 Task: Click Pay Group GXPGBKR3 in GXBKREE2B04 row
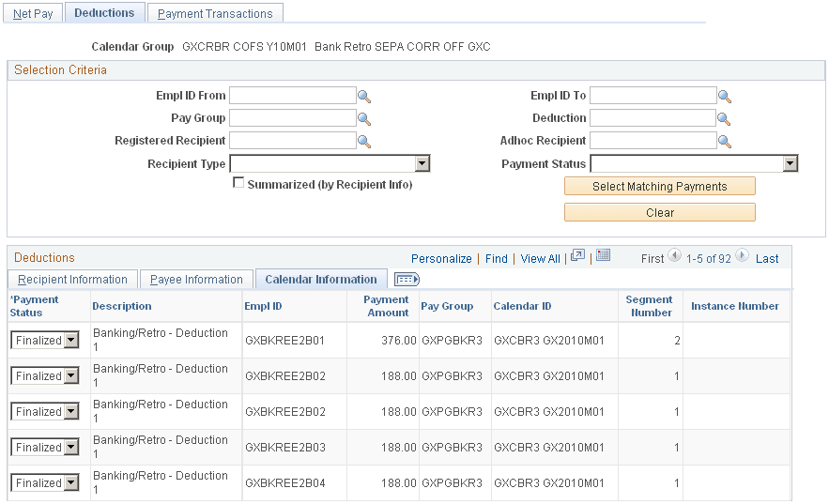452,482
